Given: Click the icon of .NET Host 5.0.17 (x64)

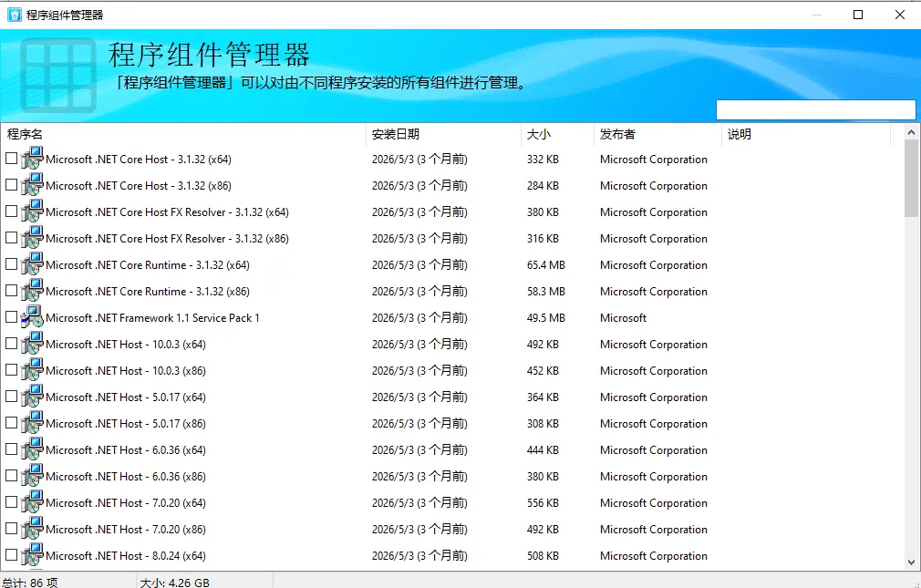Looking at the screenshot, I should [32, 397].
